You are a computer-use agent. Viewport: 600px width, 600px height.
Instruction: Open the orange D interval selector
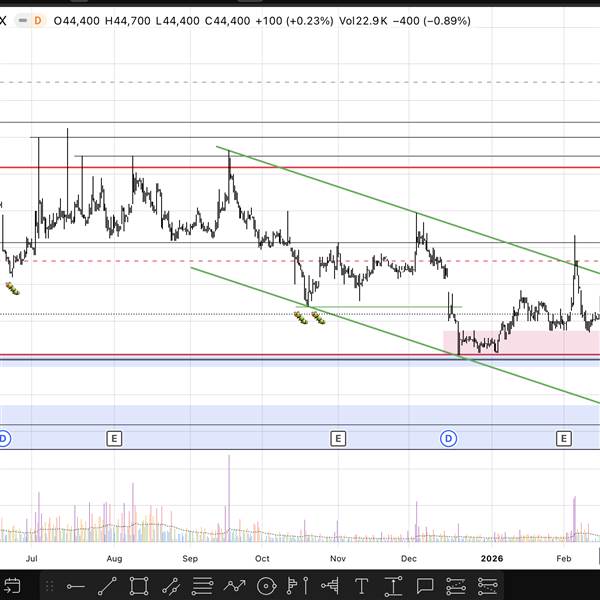38,20
